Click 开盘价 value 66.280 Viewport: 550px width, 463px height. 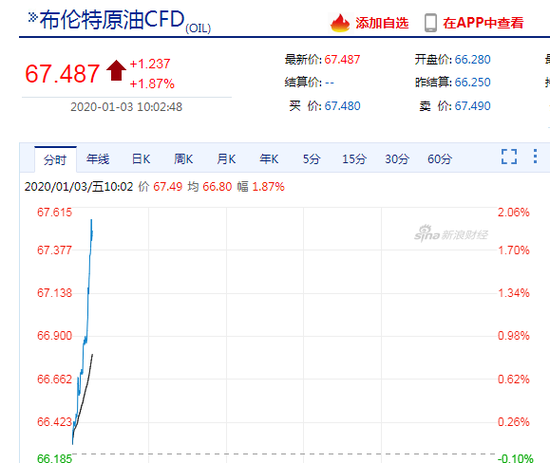(472, 60)
